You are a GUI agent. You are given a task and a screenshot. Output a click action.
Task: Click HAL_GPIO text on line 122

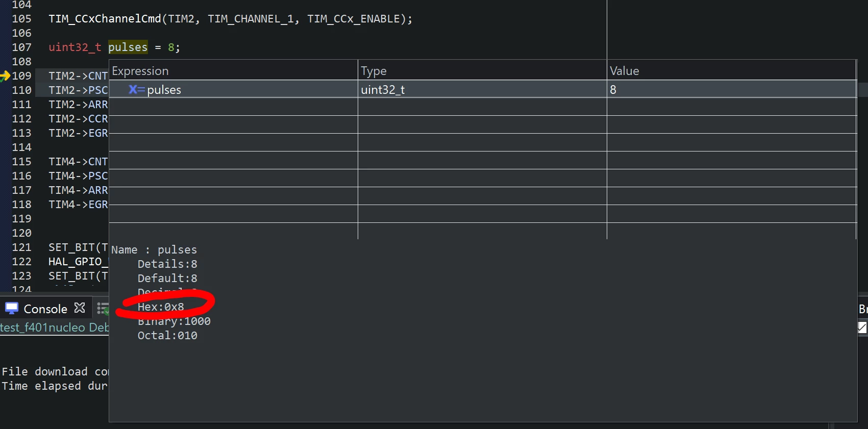(78, 262)
